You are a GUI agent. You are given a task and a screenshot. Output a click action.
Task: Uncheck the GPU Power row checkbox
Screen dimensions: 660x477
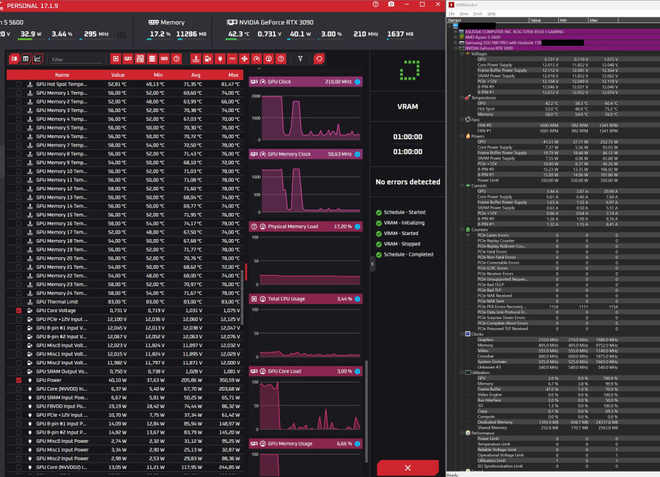(x=19, y=380)
